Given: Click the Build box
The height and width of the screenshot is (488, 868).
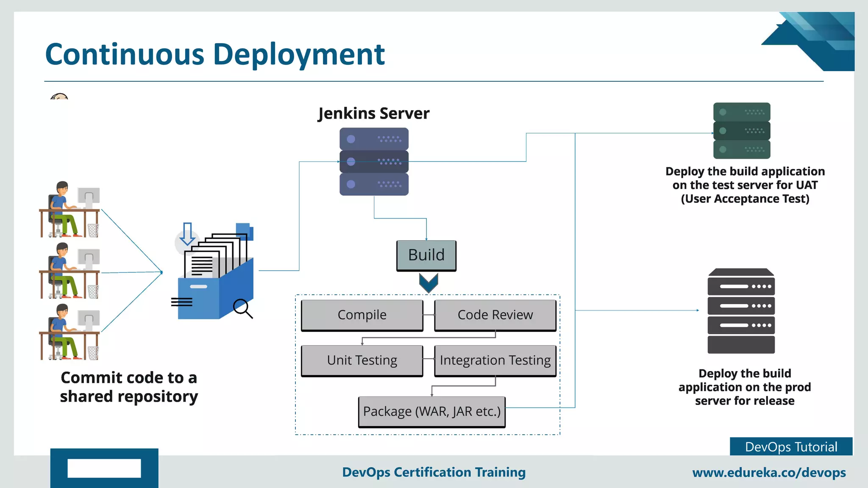Looking at the screenshot, I should tap(426, 255).
